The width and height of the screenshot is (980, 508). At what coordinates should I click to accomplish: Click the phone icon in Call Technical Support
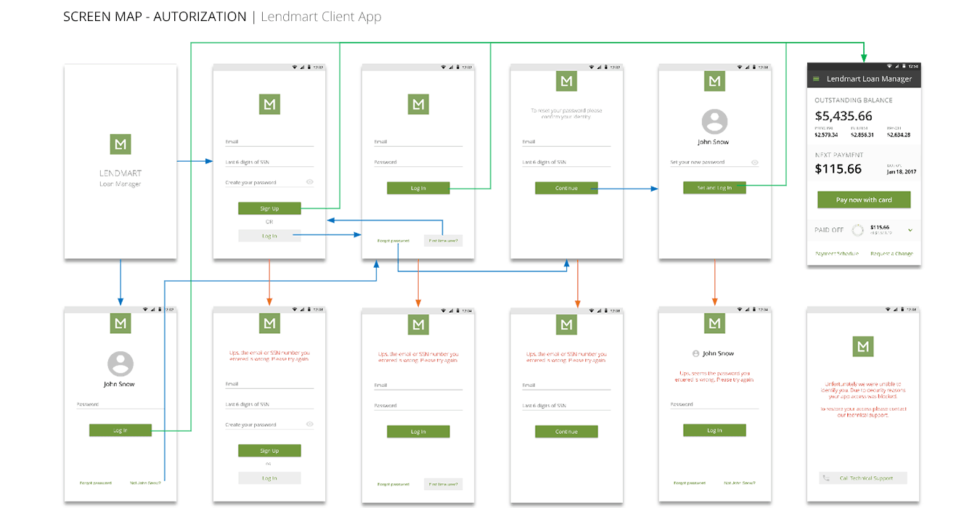(826, 478)
